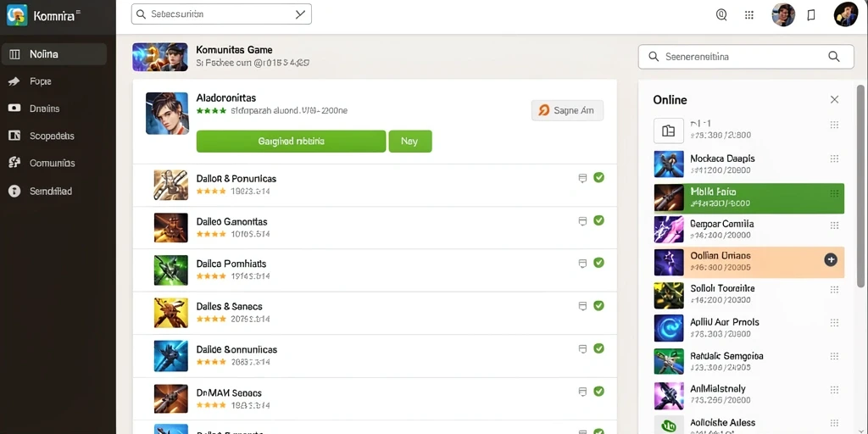Toggle green check for Dallor & Ponunicas

pyautogui.click(x=598, y=178)
